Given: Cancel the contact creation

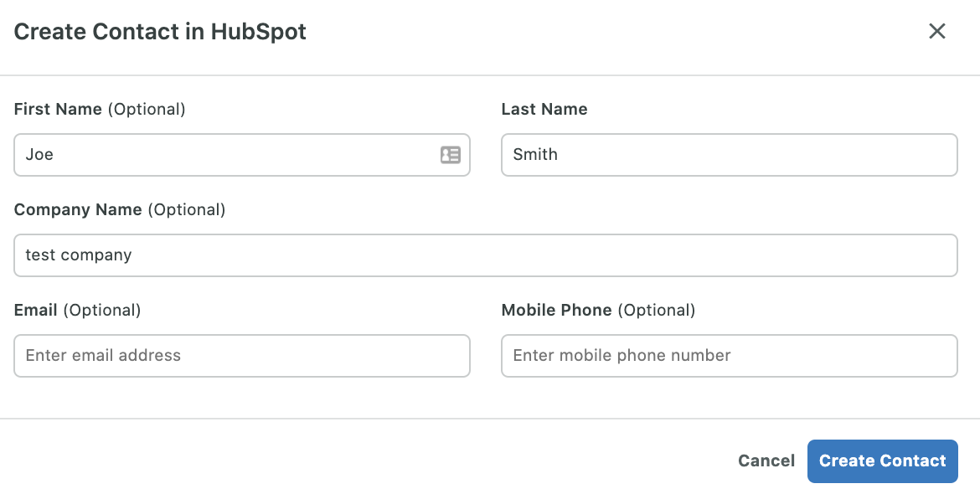Looking at the screenshot, I should click(766, 461).
